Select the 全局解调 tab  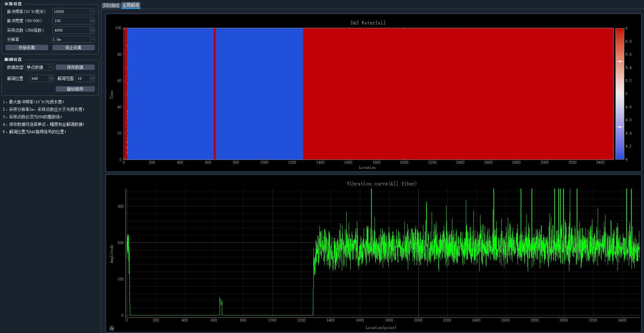(131, 5)
